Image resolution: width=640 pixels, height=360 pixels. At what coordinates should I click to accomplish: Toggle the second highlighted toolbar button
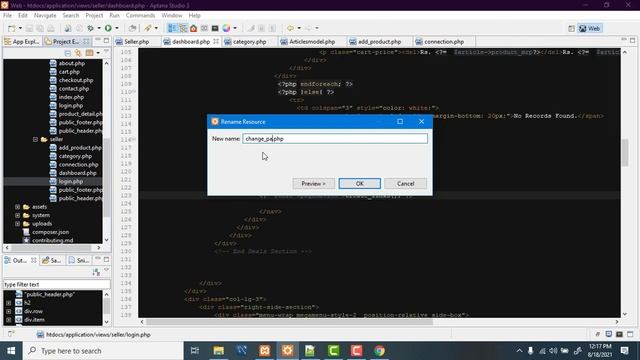tap(183, 28)
